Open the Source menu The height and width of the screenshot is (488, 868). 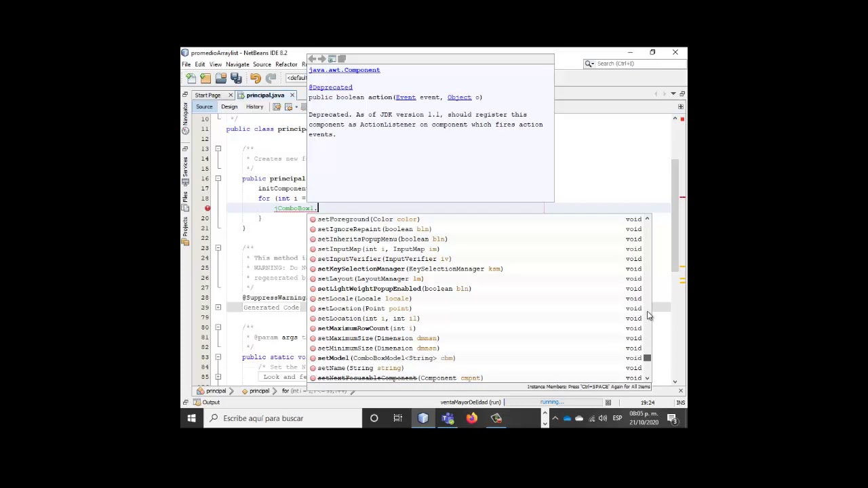262,64
